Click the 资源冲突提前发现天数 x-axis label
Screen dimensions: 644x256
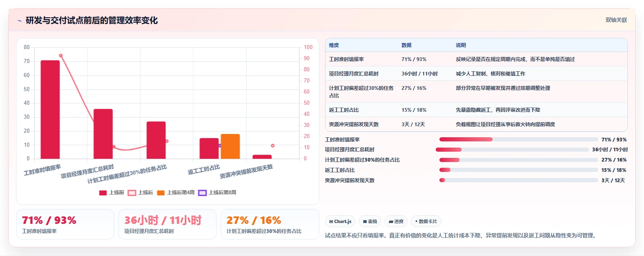coord(246,171)
